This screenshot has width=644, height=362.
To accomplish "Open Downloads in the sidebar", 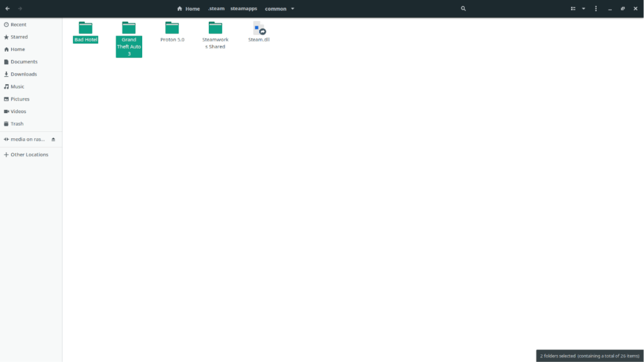I will pos(23,74).
